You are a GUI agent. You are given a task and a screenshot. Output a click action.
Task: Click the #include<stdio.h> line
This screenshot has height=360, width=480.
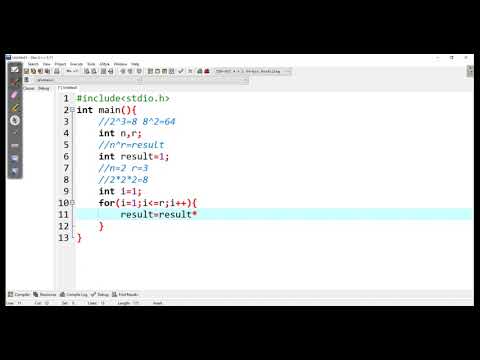click(123, 98)
